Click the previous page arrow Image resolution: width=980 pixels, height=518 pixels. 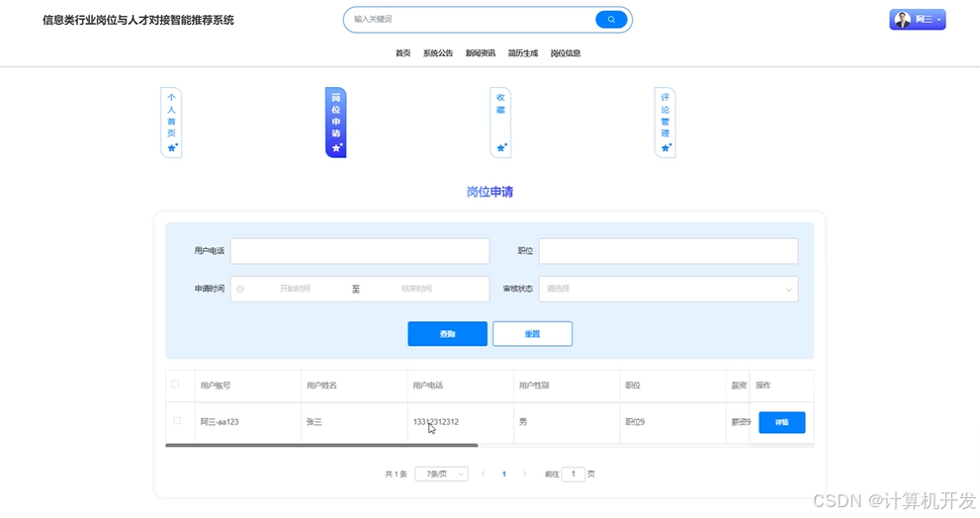point(484,475)
